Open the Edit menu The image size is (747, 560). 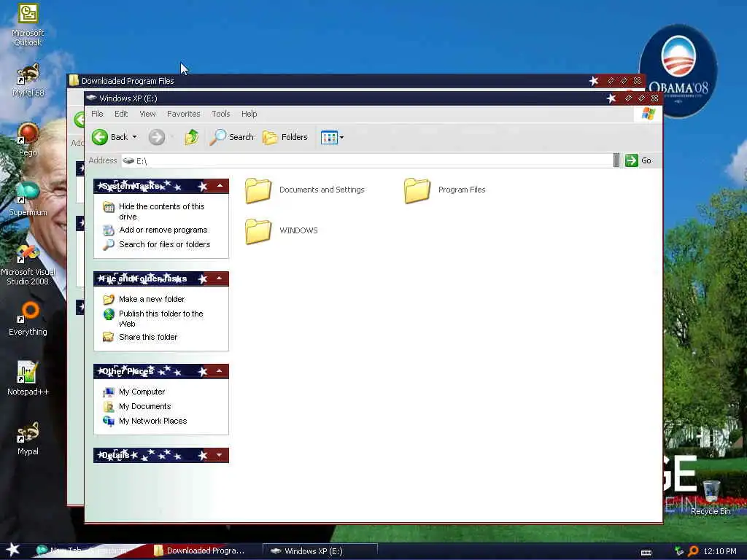pos(121,114)
